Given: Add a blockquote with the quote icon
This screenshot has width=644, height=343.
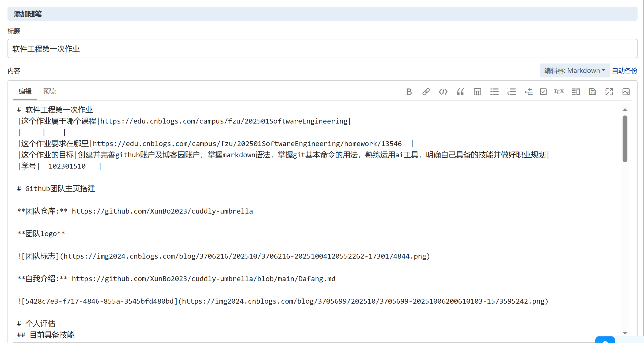Looking at the screenshot, I should (x=460, y=92).
